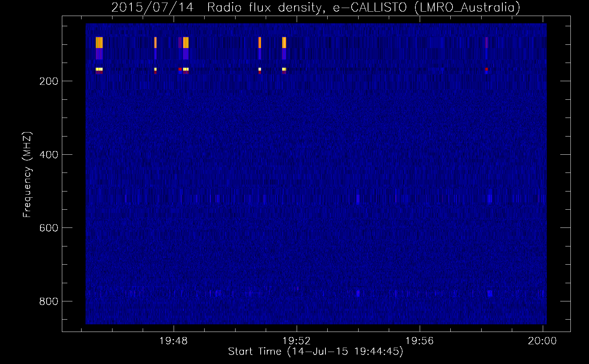Click the 400 MHz frequency tick label

tap(49, 155)
